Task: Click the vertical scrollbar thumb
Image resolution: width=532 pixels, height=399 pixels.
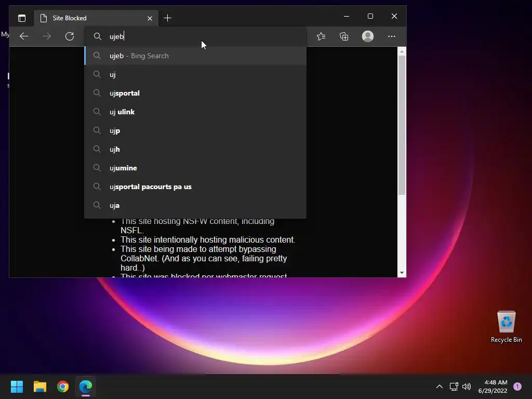Action: point(402,125)
